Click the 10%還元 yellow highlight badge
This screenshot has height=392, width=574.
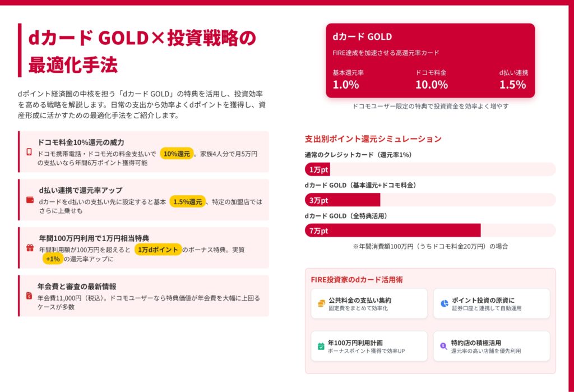pos(177,154)
